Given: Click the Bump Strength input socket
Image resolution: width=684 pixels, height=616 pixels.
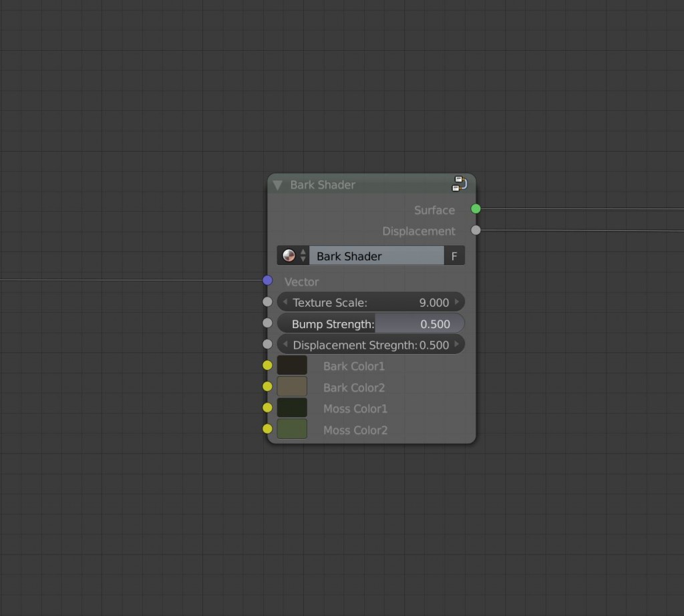Looking at the screenshot, I should (x=267, y=323).
